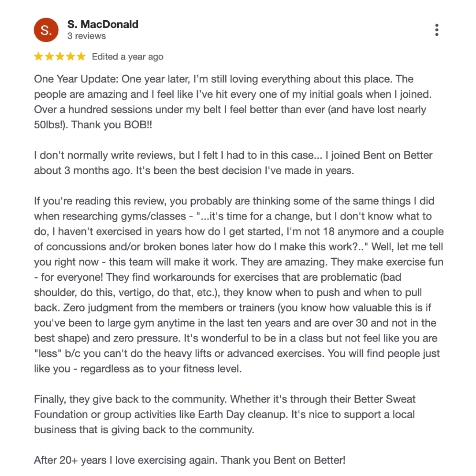476x476 pixels.
Task: Click the paragraph beginning "If you're reading this review"
Action: coord(234,201)
